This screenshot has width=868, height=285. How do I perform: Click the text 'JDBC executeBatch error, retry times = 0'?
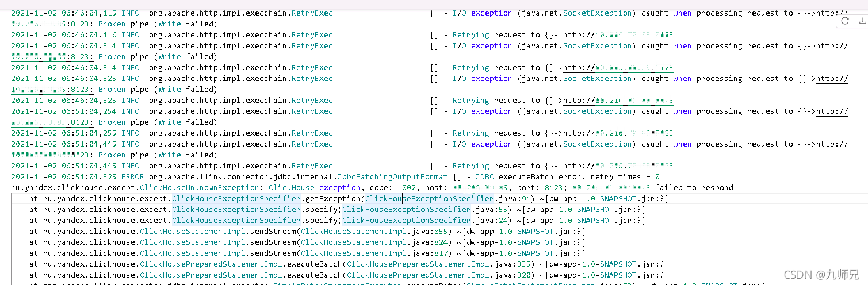pos(567,177)
